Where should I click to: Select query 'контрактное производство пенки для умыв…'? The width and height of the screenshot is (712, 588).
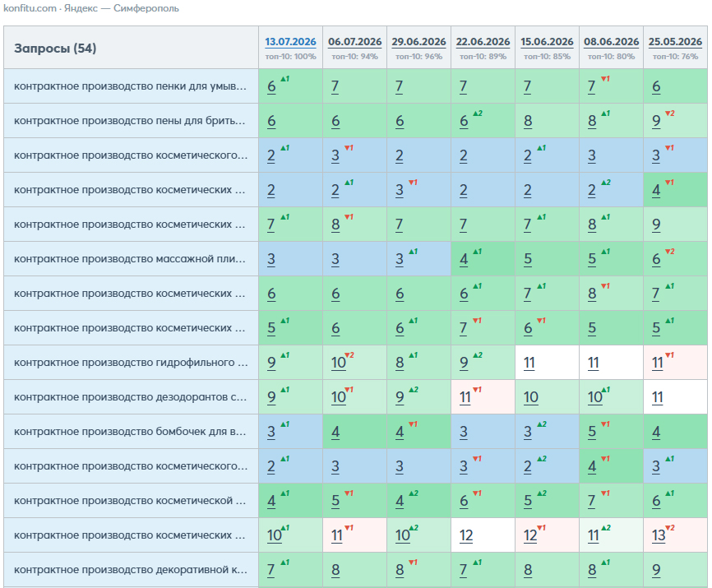[131, 86]
